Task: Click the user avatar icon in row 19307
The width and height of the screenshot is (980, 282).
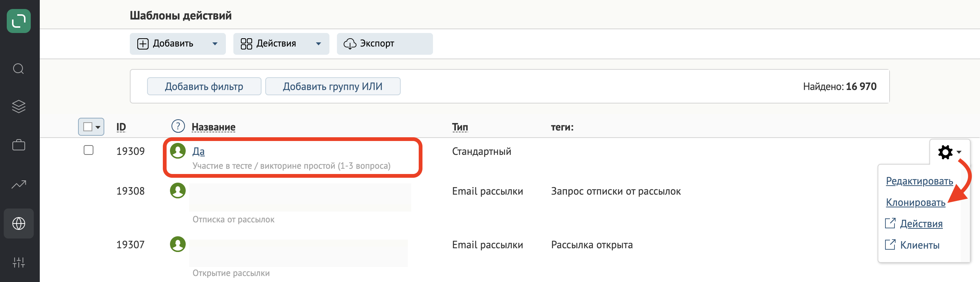Action: click(178, 244)
